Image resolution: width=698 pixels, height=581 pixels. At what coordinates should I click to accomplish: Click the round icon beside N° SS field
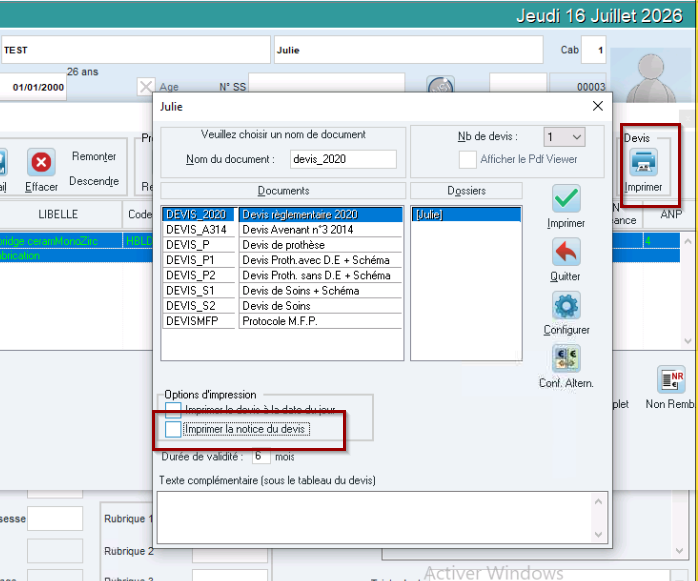point(440,85)
